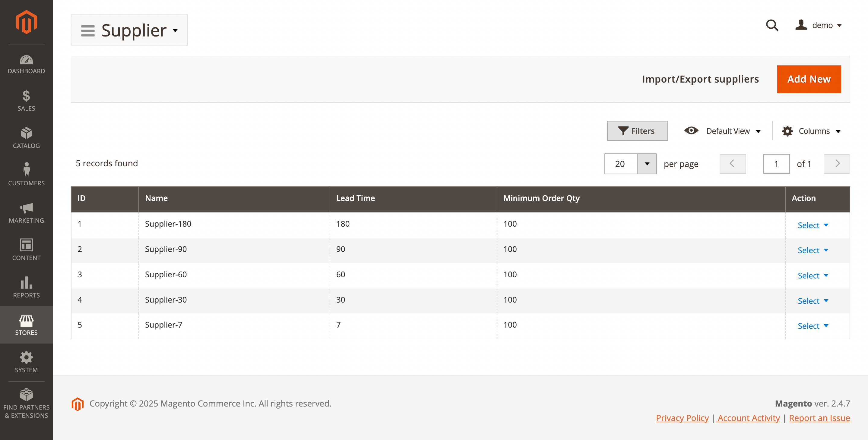Image resolution: width=868 pixels, height=440 pixels.
Task: Expand Select action for Supplier-180
Action: [813, 225]
